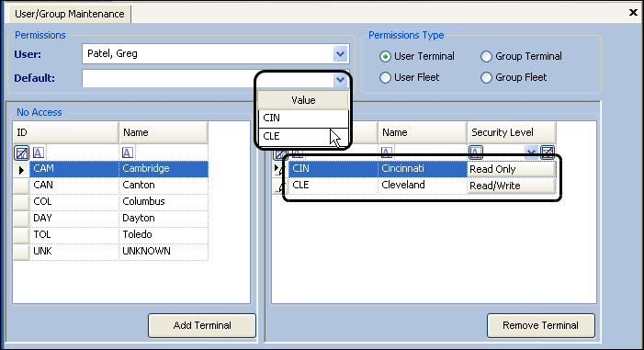This screenshot has height=350, width=644.
Task: Click the Add Terminal button
Action: [202, 325]
